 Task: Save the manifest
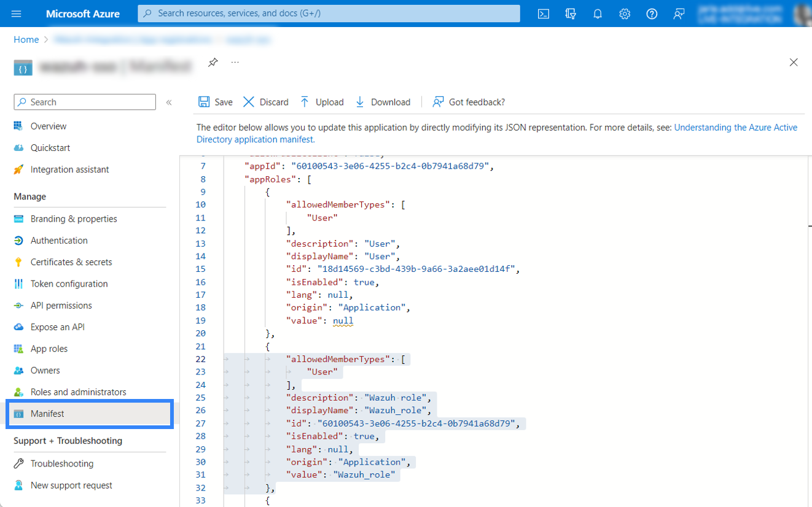click(215, 102)
